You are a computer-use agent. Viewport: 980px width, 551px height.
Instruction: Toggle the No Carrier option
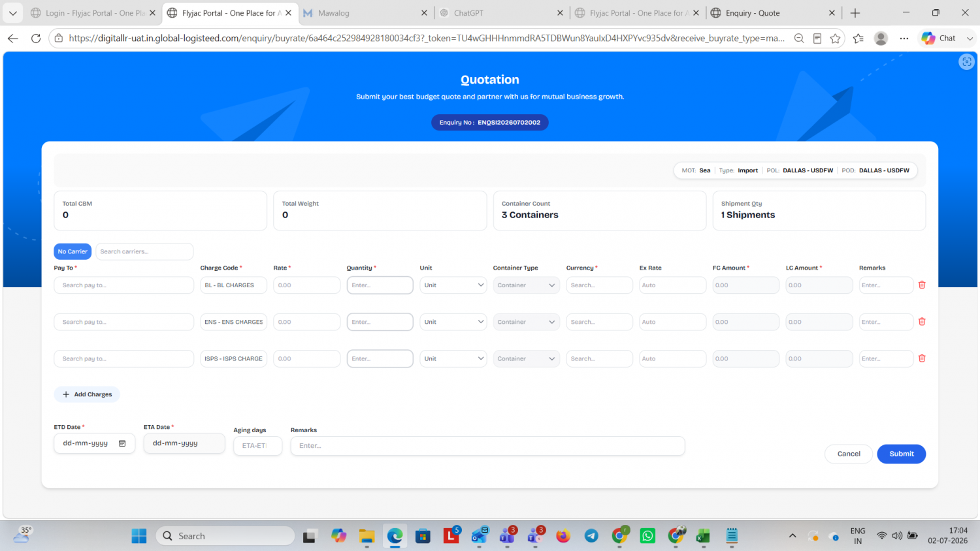click(x=73, y=251)
